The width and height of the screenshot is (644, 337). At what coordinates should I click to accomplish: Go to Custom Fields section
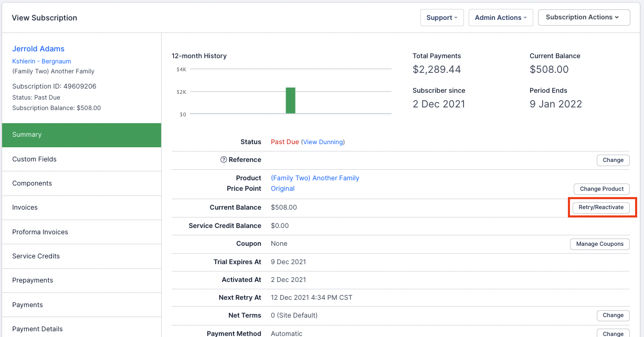pyautogui.click(x=81, y=159)
